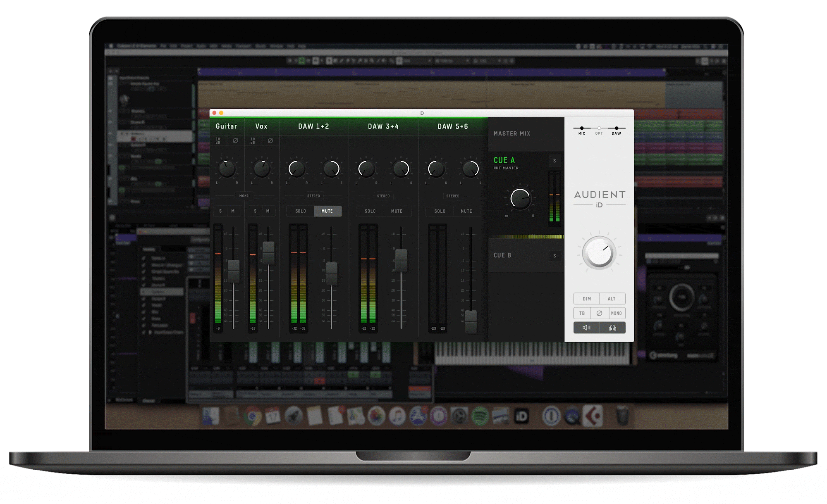Click the DAW 5+6 fader

471,322
